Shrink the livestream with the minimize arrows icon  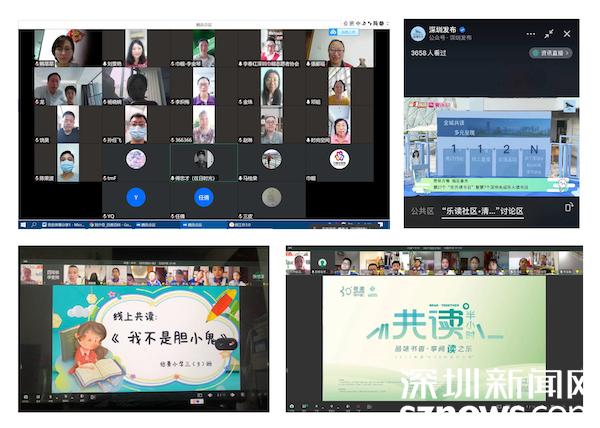[x=549, y=33]
